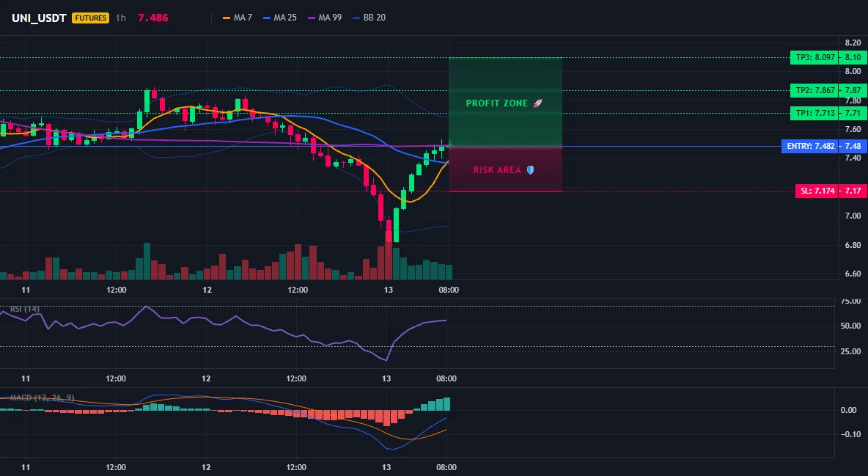This screenshot has height=476, width=868.
Task: Toggle the MA 99 legend entry
Action: click(324, 18)
